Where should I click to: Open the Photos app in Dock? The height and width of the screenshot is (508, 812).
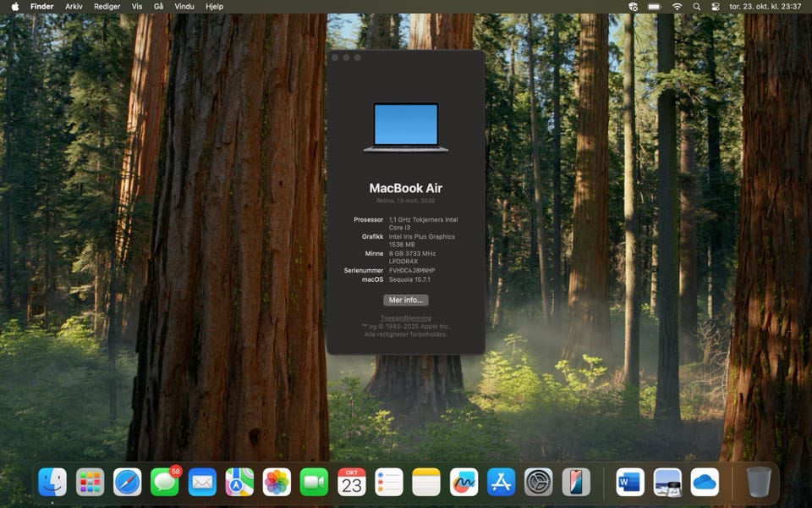[x=277, y=482]
